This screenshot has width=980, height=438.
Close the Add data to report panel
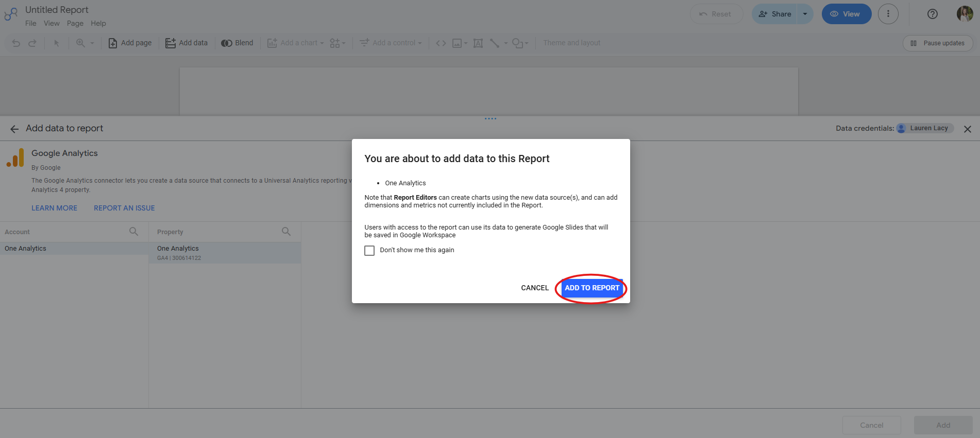point(967,129)
